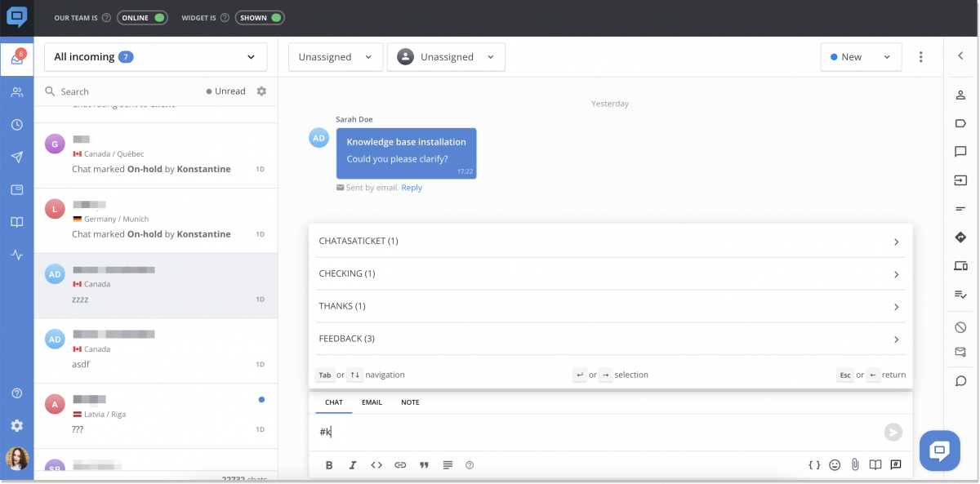Open the Traffic paper plane icon
Viewport: 980px width, 484px height.
(16, 157)
